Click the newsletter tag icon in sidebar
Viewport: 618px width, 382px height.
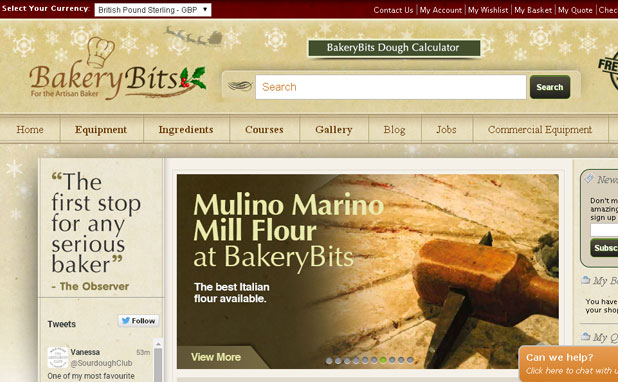click(588, 178)
